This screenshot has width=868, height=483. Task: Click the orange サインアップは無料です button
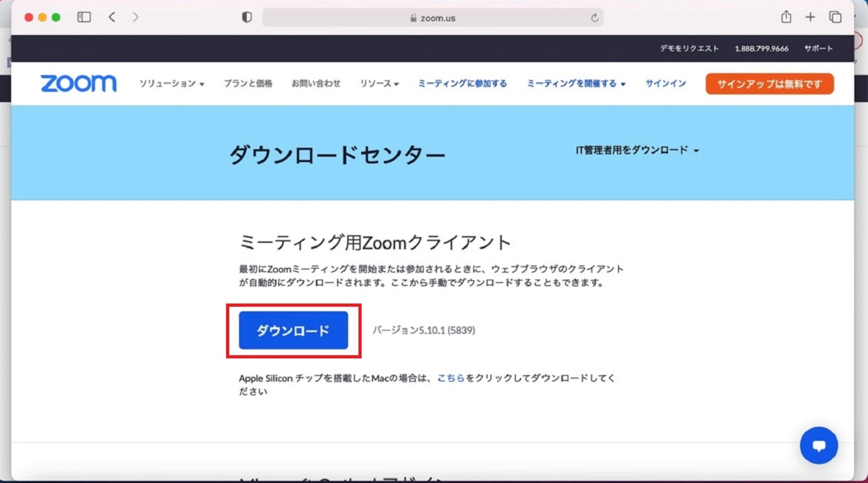(769, 84)
